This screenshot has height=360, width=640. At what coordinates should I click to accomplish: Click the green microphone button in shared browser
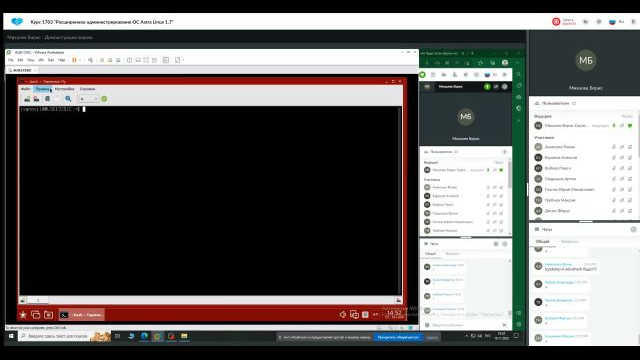coord(487,87)
